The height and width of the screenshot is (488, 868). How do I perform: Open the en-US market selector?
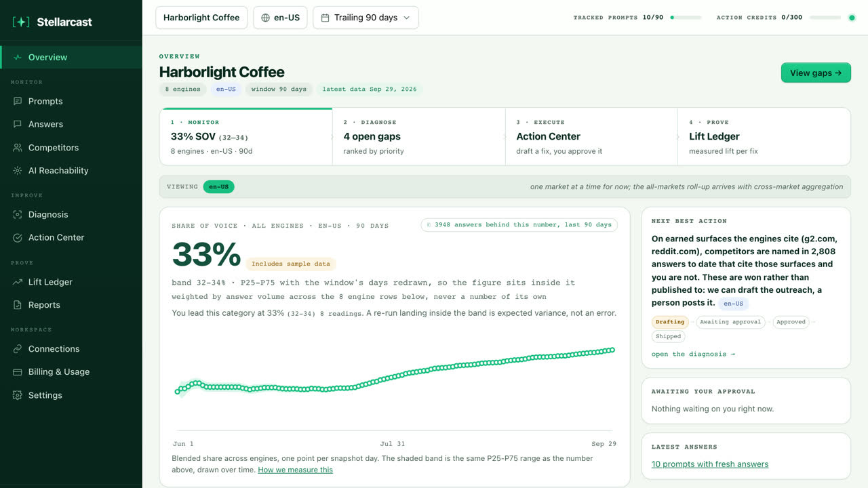pos(280,18)
